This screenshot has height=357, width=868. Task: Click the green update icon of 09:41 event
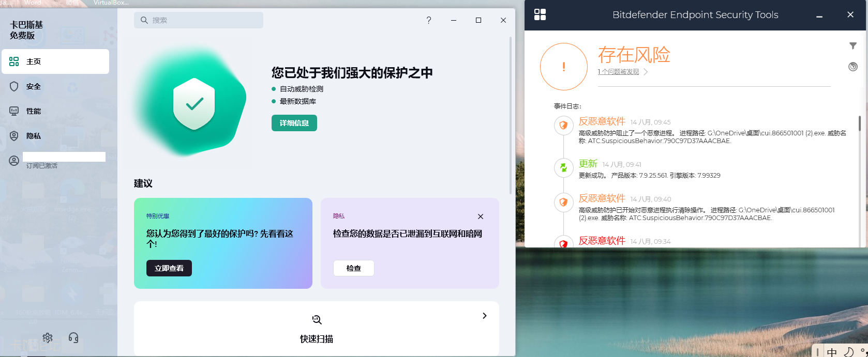[563, 167]
